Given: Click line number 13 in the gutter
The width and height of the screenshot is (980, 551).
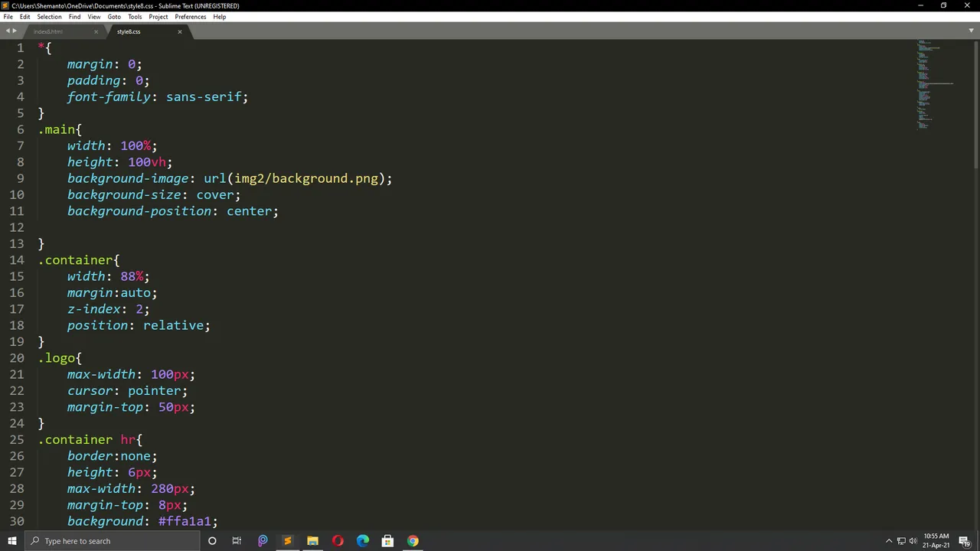Looking at the screenshot, I should tap(17, 243).
